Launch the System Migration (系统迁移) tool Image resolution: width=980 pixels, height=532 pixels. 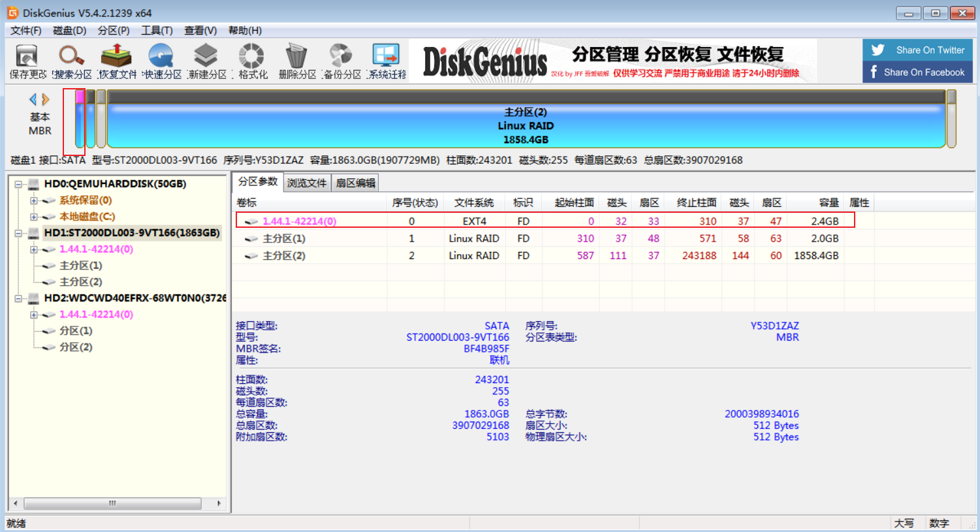(x=386, y=61)
